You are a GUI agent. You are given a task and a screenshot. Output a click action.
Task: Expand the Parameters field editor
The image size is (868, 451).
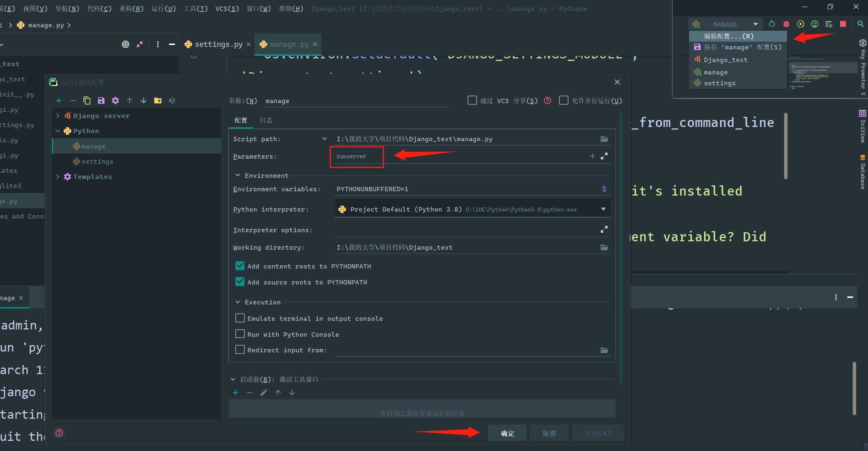point(604,156)
